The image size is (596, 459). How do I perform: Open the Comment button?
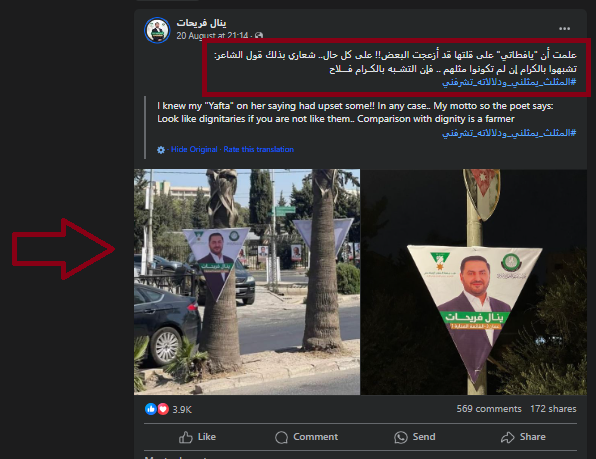pos(306,437)
